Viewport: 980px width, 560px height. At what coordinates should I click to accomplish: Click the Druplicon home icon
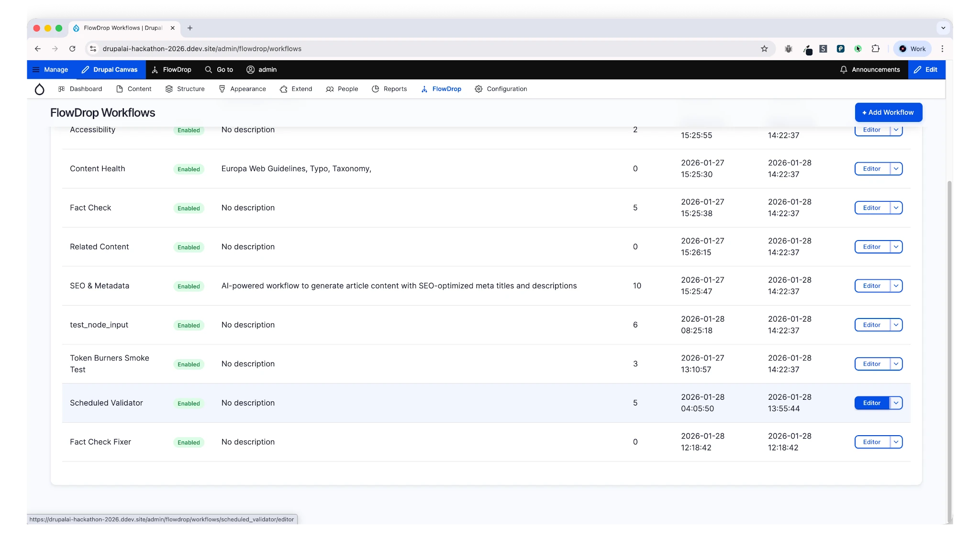tap(40, 89)
